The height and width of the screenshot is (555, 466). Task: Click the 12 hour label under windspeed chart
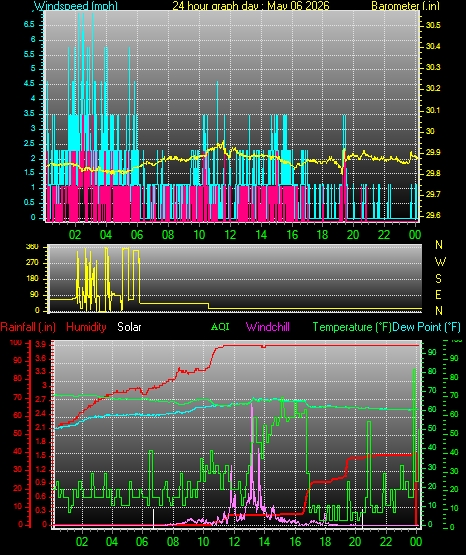click(x=230, y=235)
